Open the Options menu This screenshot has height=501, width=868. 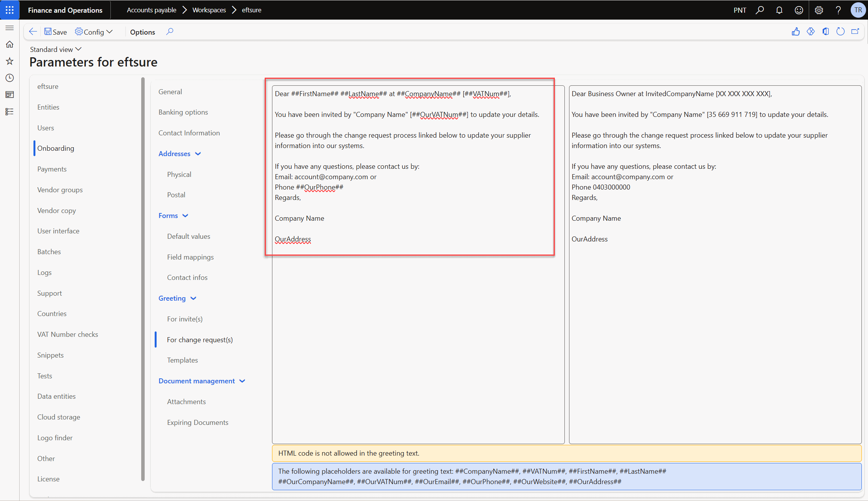coord(142,32)
